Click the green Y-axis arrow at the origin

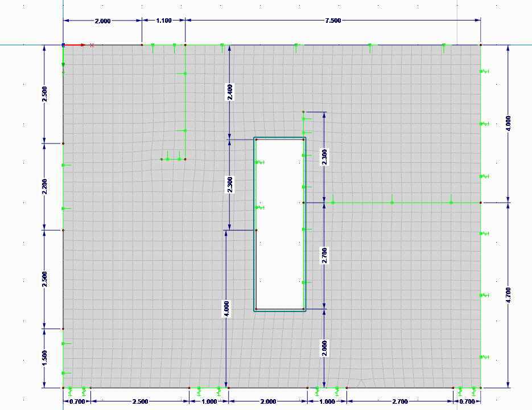coord(63,56)
